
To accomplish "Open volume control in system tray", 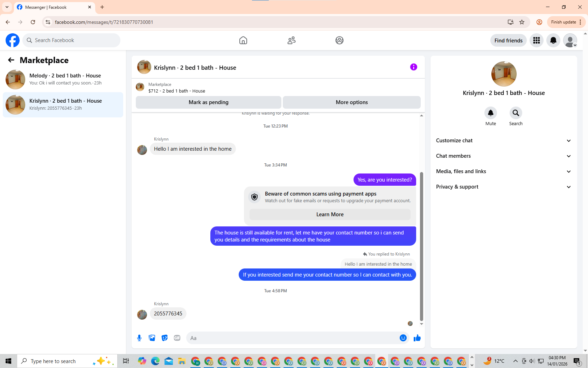I will tap(532, 361).
